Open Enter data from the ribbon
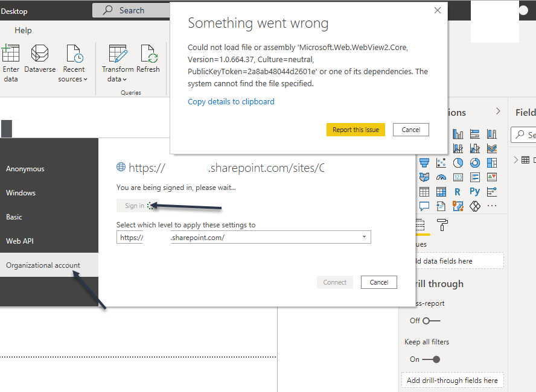The image size is (536, 392). [10, 63]
